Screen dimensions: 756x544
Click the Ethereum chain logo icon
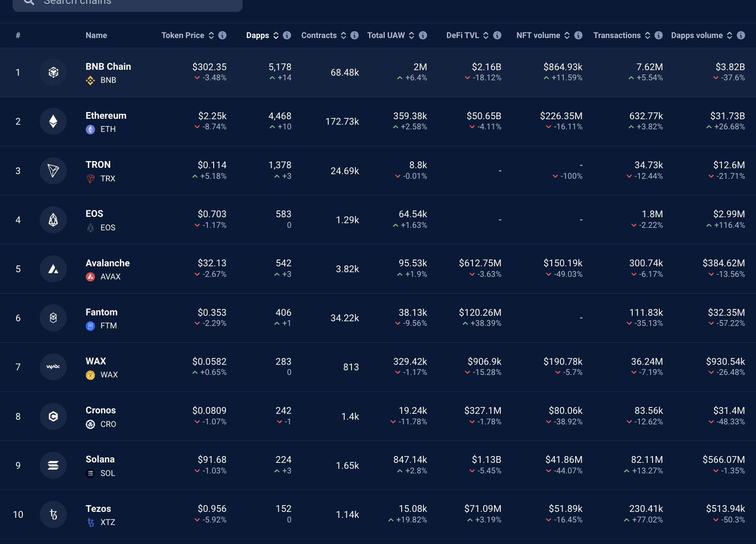tap(53, 121)
